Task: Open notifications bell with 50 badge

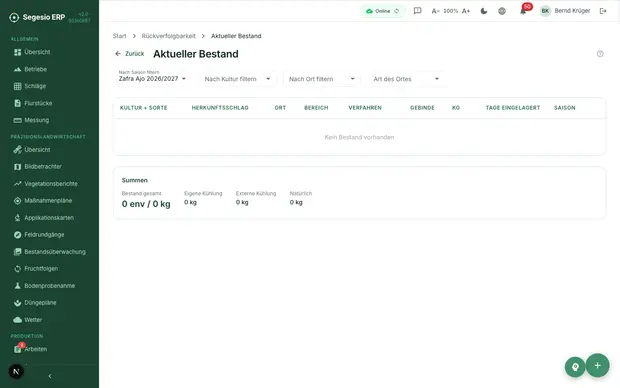Action: tap(524, 11)
